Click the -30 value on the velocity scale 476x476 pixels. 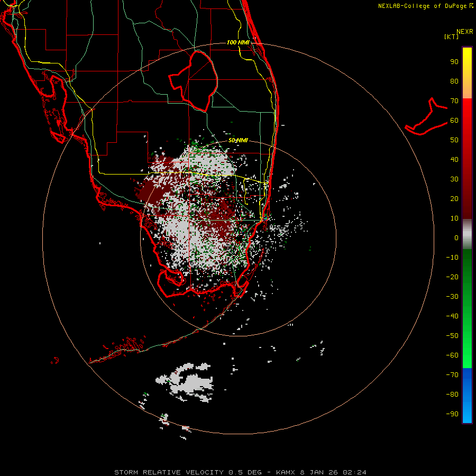[452, 297]
